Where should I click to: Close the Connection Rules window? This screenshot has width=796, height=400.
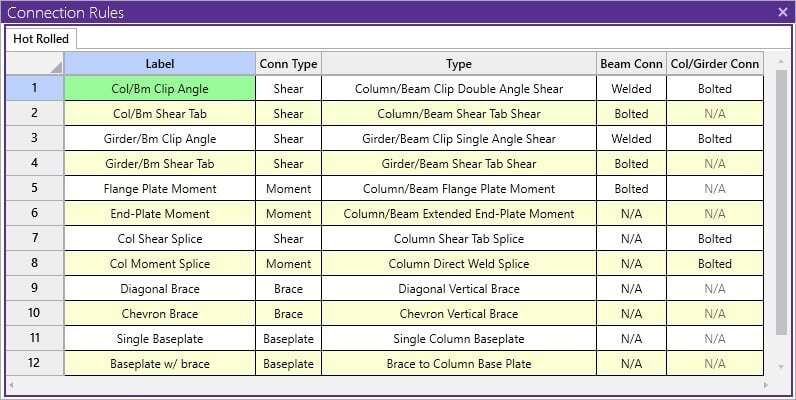pos(782,12)
